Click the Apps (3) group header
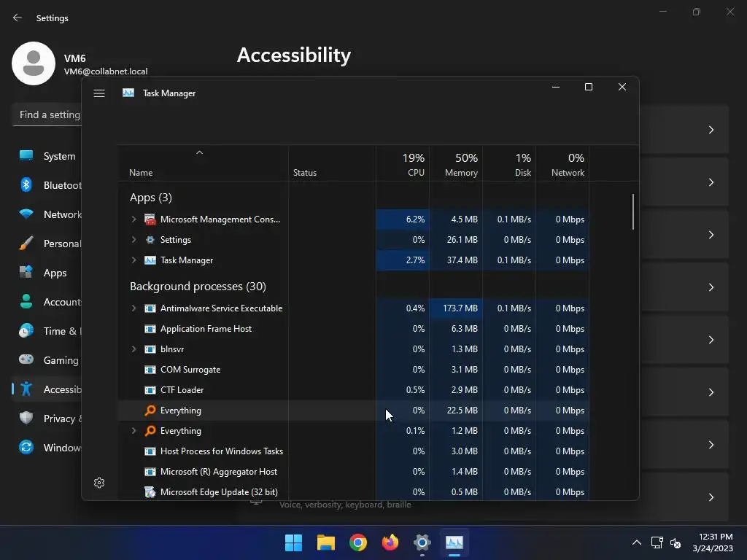Screen dimensions: 747x560 [x=150, y=197]
